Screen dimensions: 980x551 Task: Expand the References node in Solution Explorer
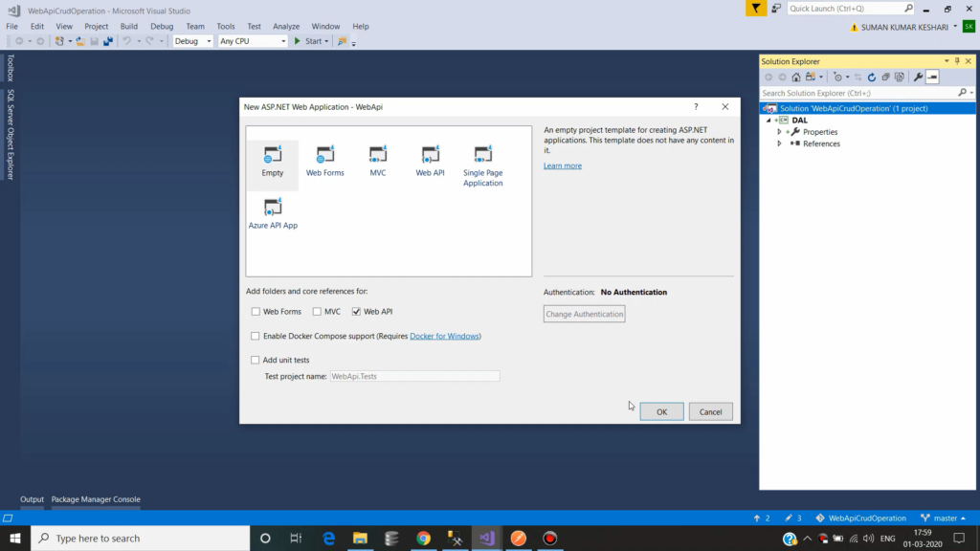click(x=779, y=143)
